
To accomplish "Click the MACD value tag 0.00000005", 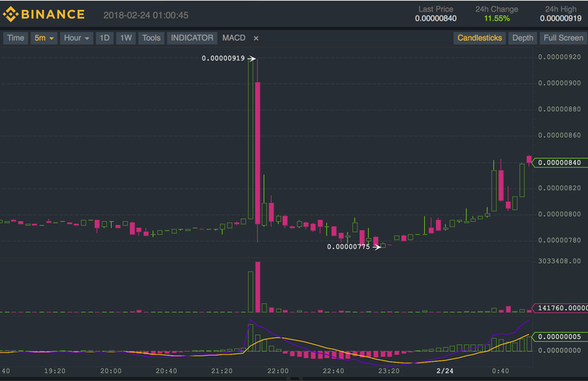I will pos(560,337).
